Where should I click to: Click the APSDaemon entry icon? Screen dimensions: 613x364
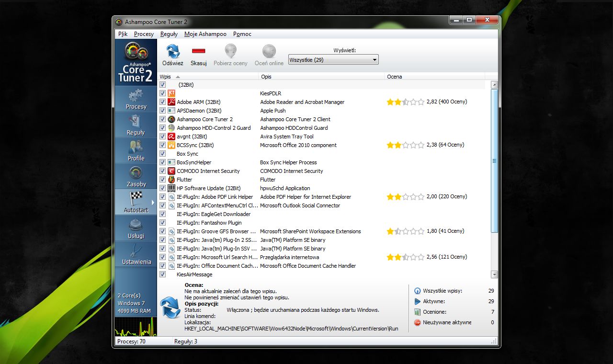[x=171, y=111]
